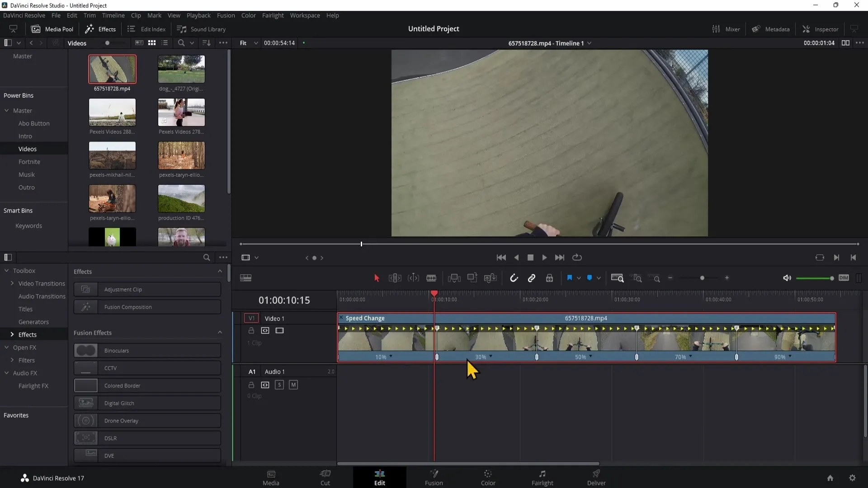Click the Color tab at the bottom
This screenshot has width=868, height=488.
click(488, 477)
